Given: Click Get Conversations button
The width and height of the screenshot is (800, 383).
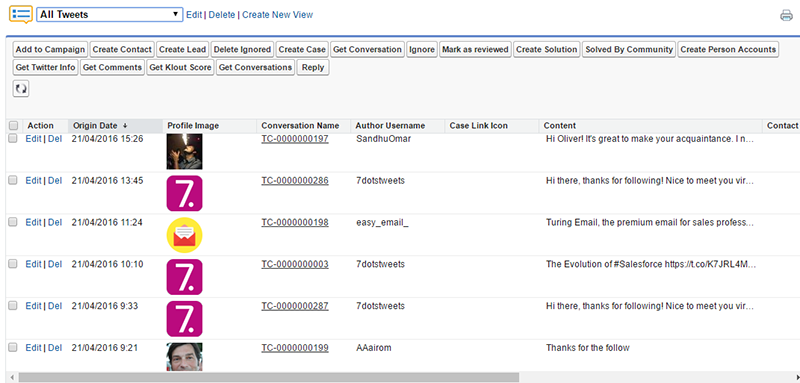Looking at the screenshot, I should [255, 67].
